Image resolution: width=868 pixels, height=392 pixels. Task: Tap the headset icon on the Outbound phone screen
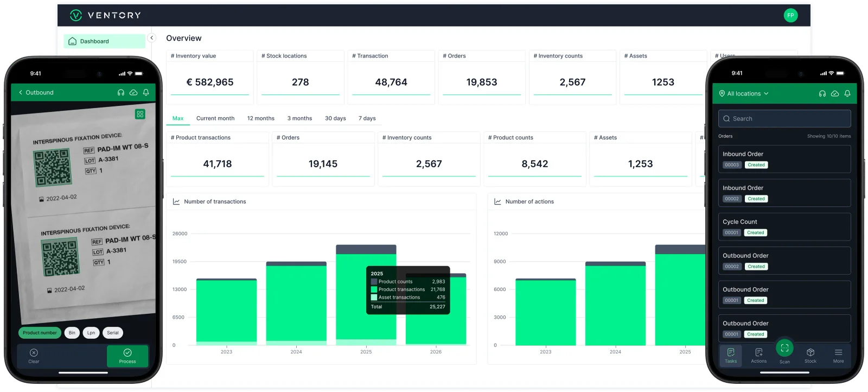121,92
